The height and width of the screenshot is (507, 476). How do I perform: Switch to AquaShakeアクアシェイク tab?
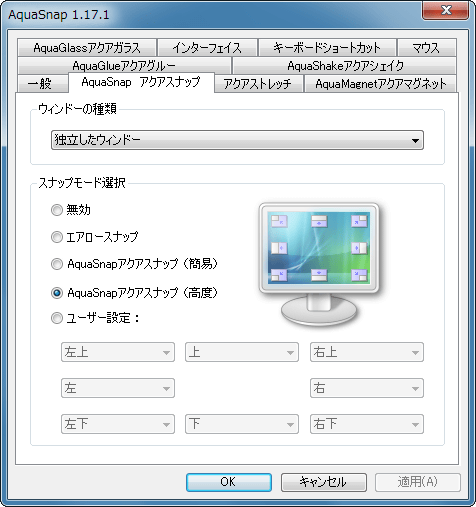344,66
